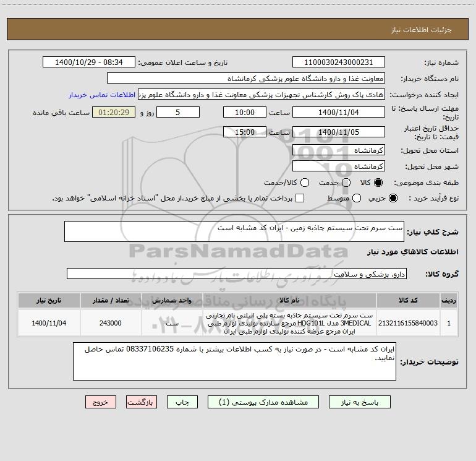Click the need date cell 1400/11/04
476x461 pixels.
(49, 323)
